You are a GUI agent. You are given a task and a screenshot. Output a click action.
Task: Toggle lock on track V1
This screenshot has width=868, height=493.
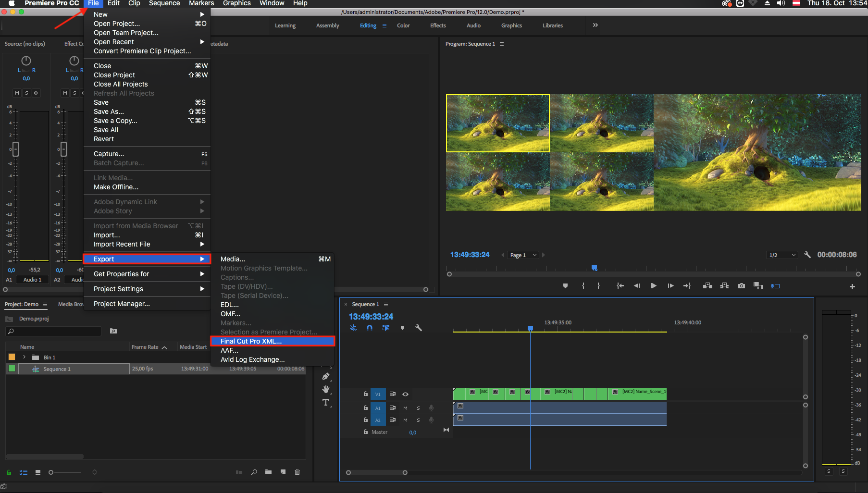coord(366,394)
